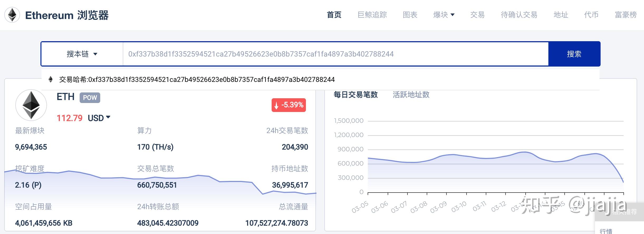Screen dimensions: 644x234
Task: Open the 代币 menu item
Action: tap(591, 15)
